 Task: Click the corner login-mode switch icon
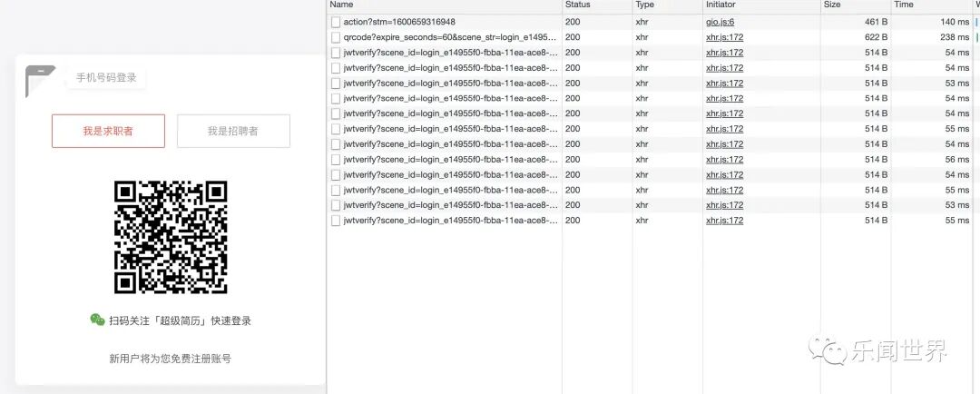tap(39, 81)
